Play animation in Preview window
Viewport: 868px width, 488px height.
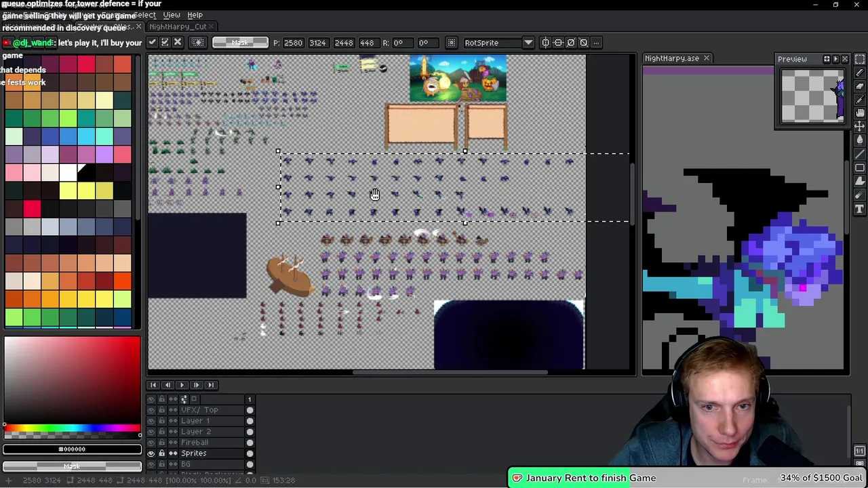[x=835, y=59]
